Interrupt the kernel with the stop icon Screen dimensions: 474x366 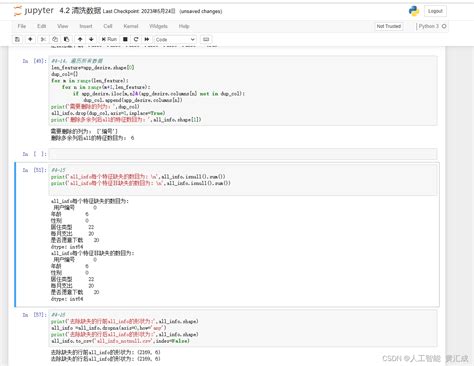[125, 39]
